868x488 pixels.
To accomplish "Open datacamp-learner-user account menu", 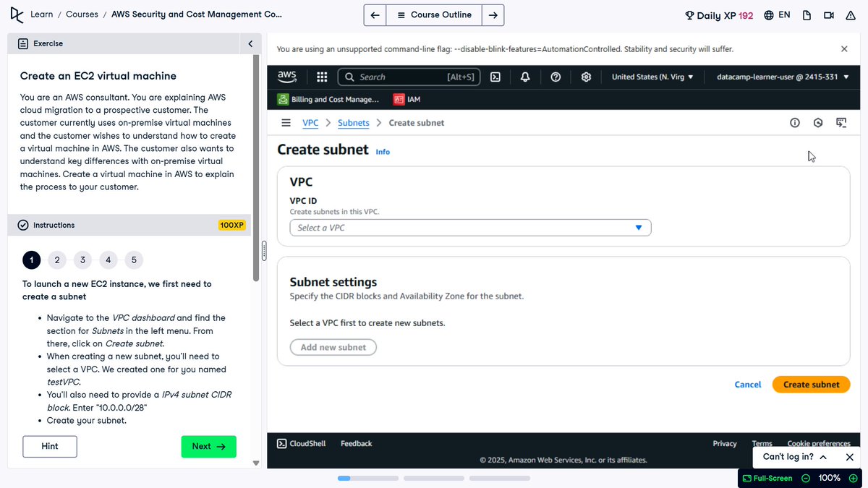I will (x=783, y=77).
